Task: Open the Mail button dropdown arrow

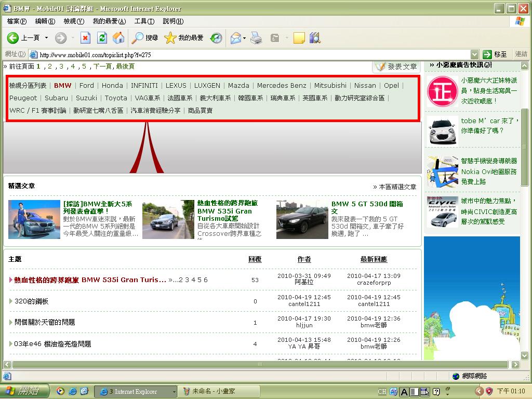Action: (x=244, y=37)
